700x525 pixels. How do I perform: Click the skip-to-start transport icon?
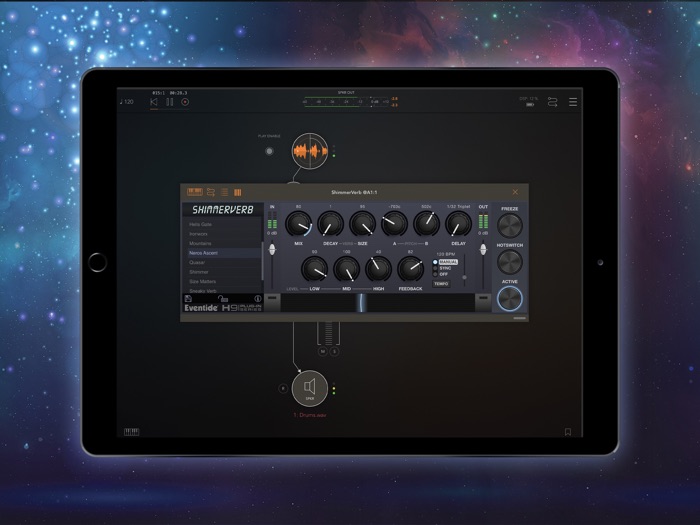(154, 102)
